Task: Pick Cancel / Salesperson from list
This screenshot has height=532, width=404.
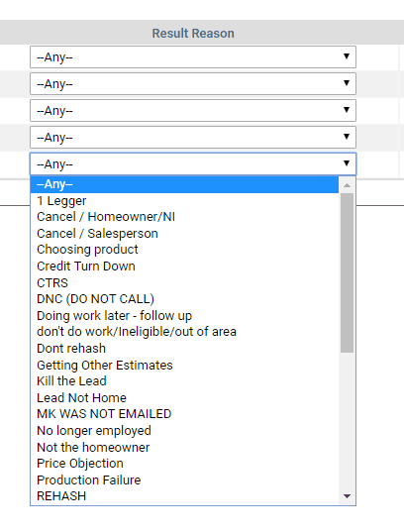Action: [x=184, y=234]
